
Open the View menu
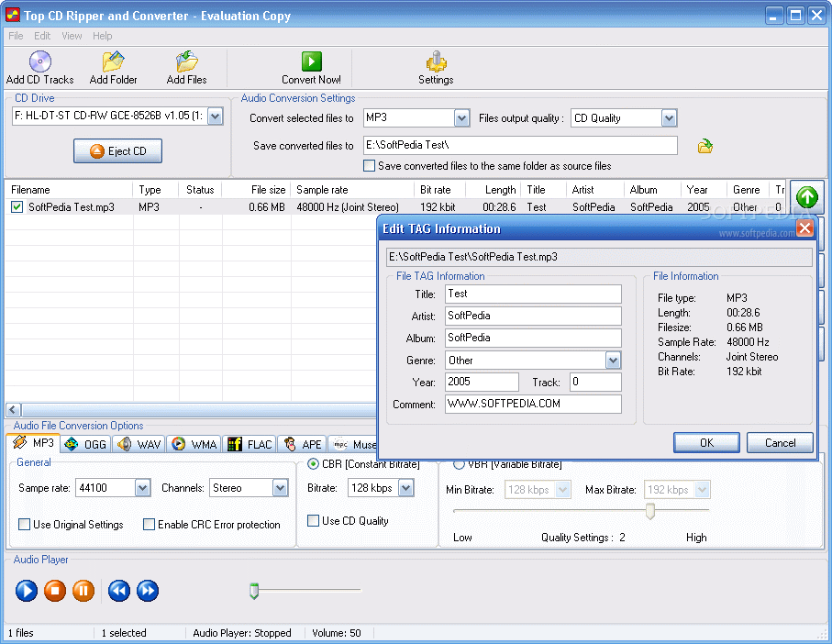72,36
